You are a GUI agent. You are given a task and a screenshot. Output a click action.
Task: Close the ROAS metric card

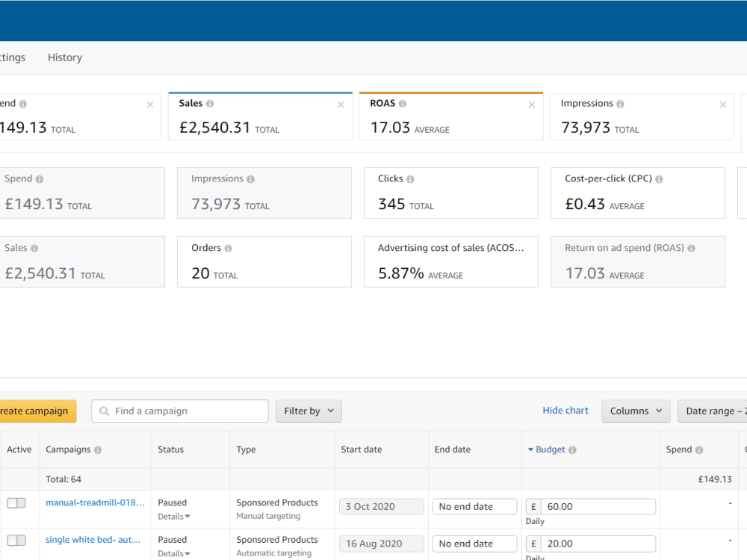[532, 105]
